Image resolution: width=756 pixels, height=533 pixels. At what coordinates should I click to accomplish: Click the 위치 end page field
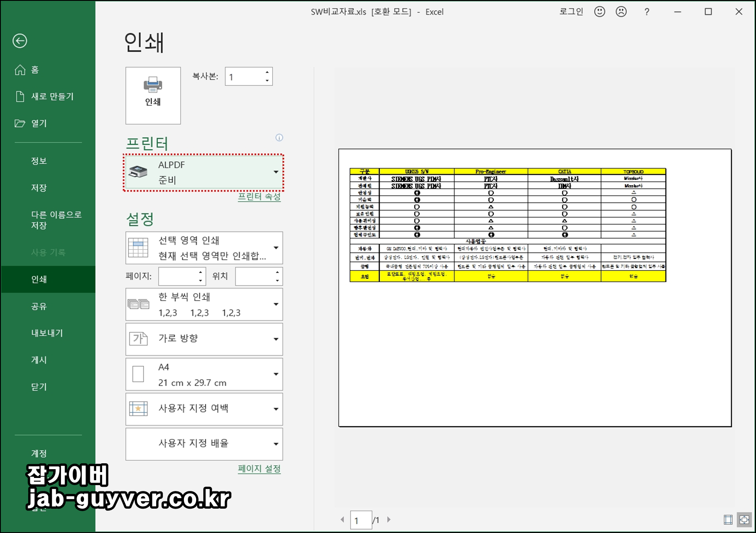tap(254, 276)
